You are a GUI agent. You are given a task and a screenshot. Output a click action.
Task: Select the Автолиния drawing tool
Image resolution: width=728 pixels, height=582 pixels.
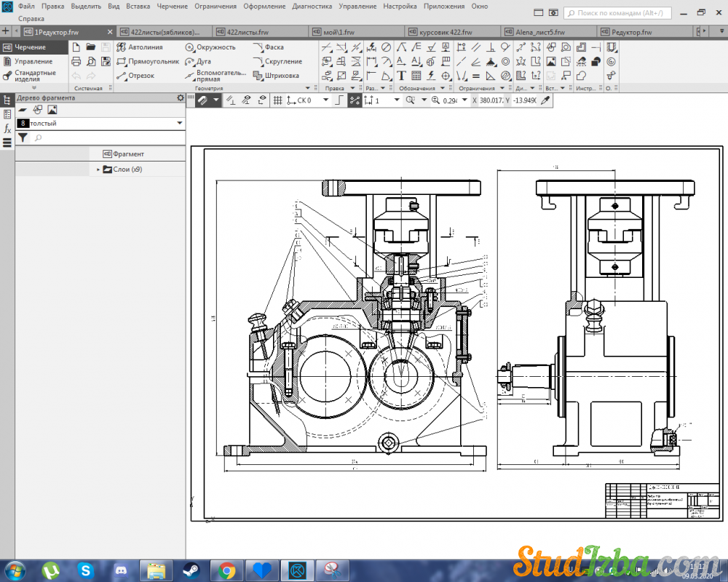pos(144,47)
